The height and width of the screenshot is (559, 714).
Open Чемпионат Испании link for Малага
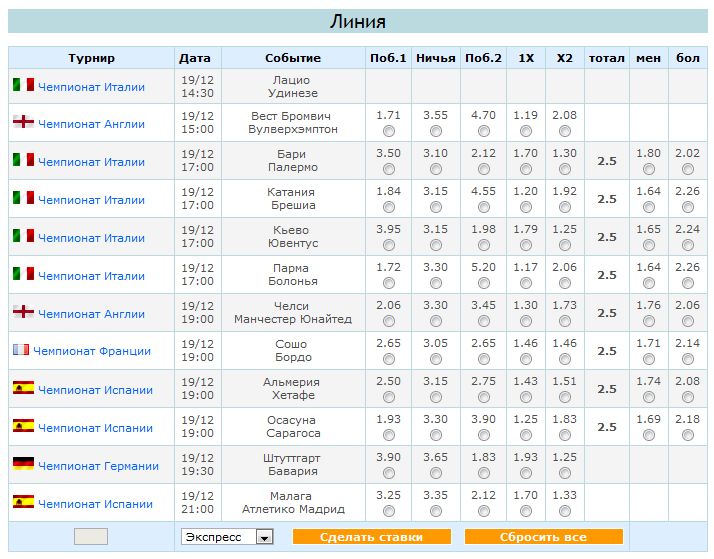(96, 504)
